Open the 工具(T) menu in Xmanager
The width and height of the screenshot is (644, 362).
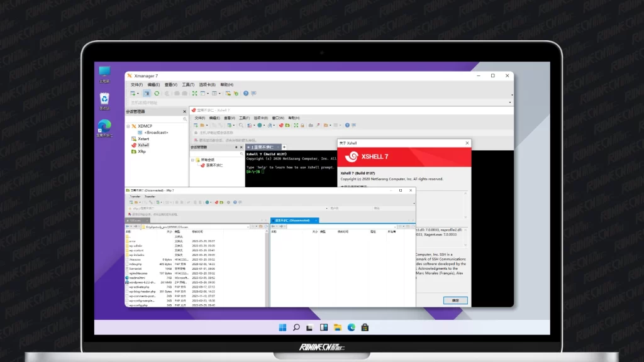tap(188, 85)
